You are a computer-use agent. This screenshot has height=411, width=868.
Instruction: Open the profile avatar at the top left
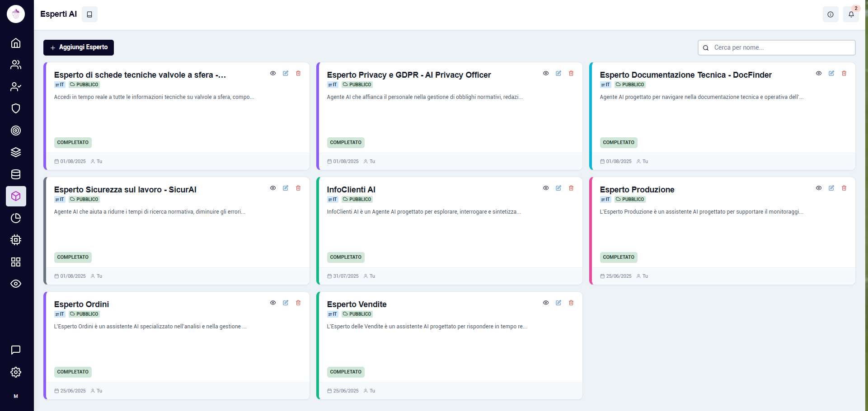click(x=16, y=14)
